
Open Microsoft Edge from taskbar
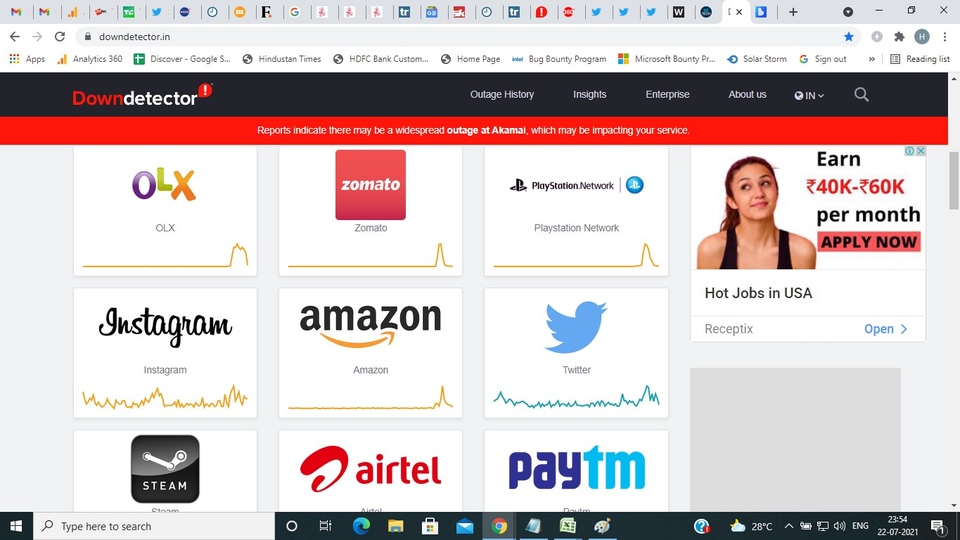(x=361, y=526)
